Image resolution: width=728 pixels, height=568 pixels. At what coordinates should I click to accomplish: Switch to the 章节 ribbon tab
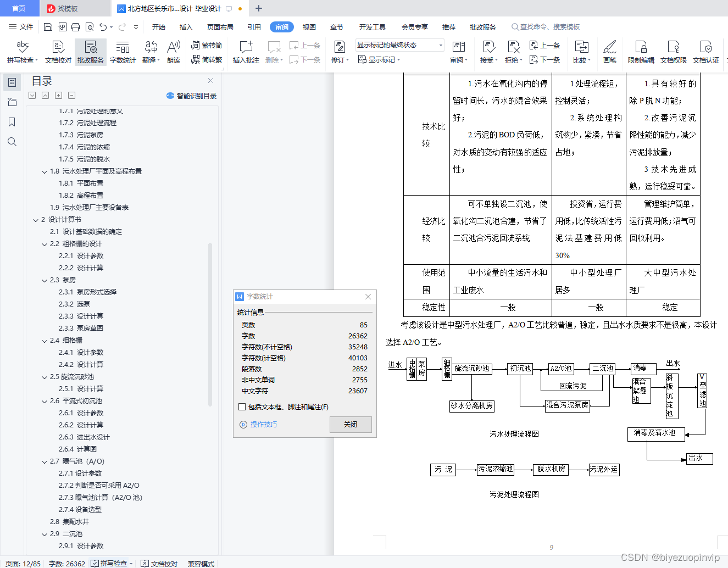coord(337,27)
